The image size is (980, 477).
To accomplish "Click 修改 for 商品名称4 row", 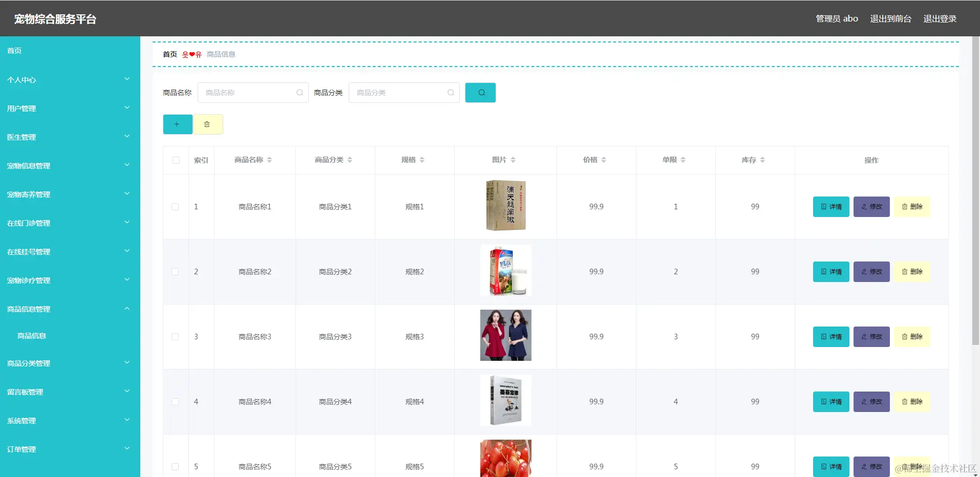I will [x=871, y=402].
